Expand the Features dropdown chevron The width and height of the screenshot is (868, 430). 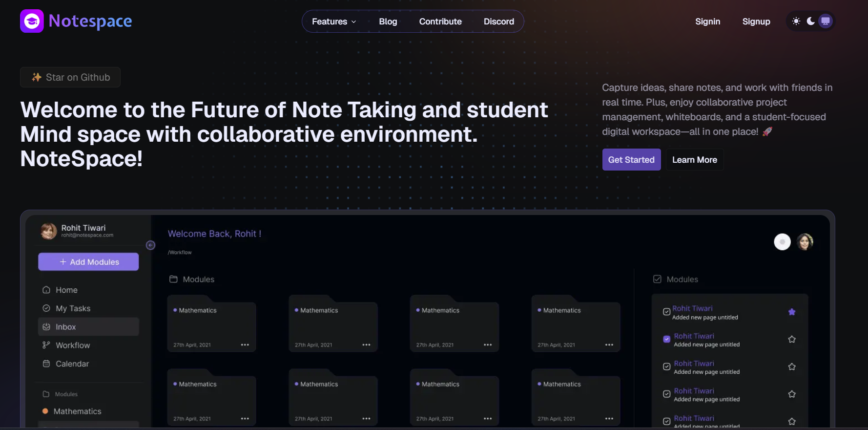click(354, 22)
